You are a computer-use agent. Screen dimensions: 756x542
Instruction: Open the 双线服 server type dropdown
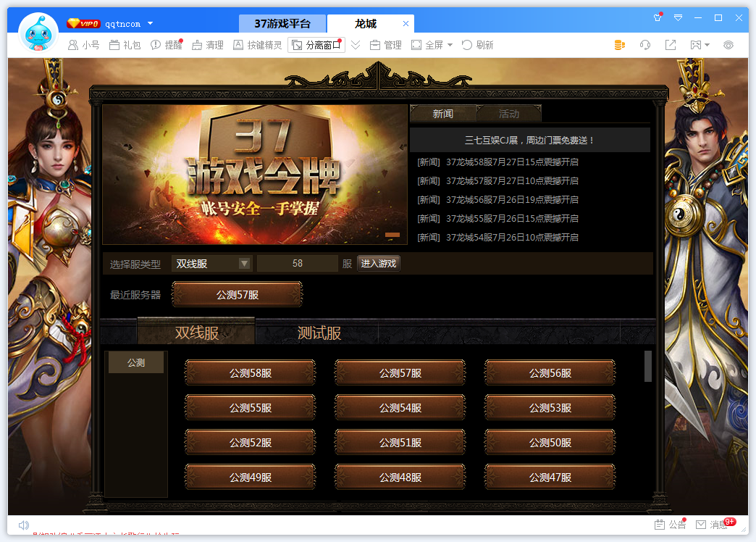[211, 264]
